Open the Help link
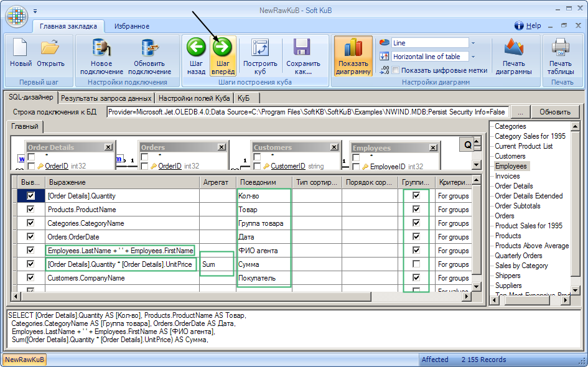 point(533,26)
